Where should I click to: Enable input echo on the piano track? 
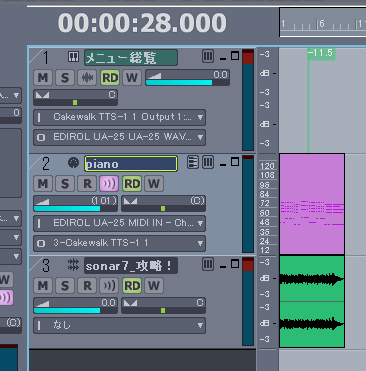pos(109,184)
